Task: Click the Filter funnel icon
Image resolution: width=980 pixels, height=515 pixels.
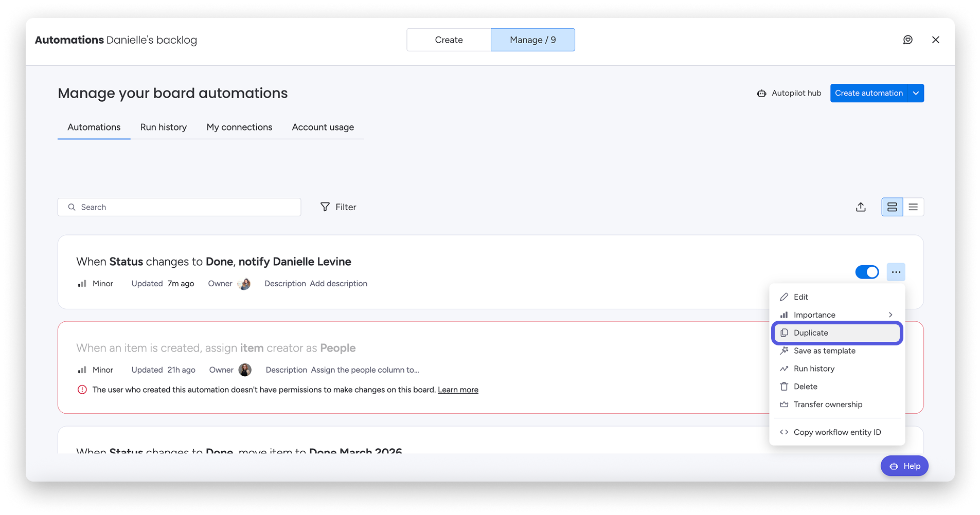Action: (325, 207)
